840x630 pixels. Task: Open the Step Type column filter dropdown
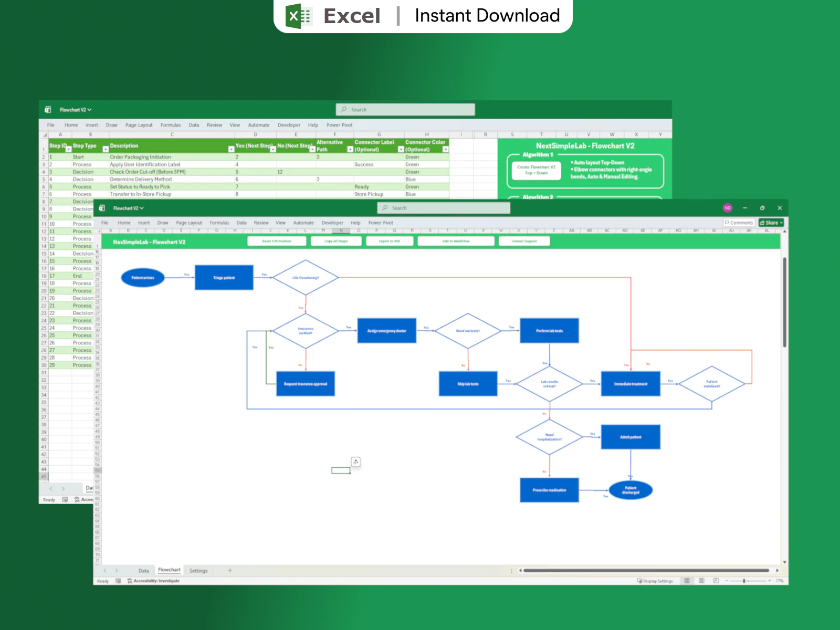click(105, 150)
